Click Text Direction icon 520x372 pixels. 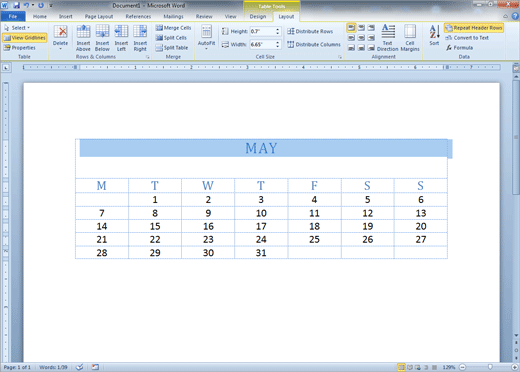pos(388,38)
